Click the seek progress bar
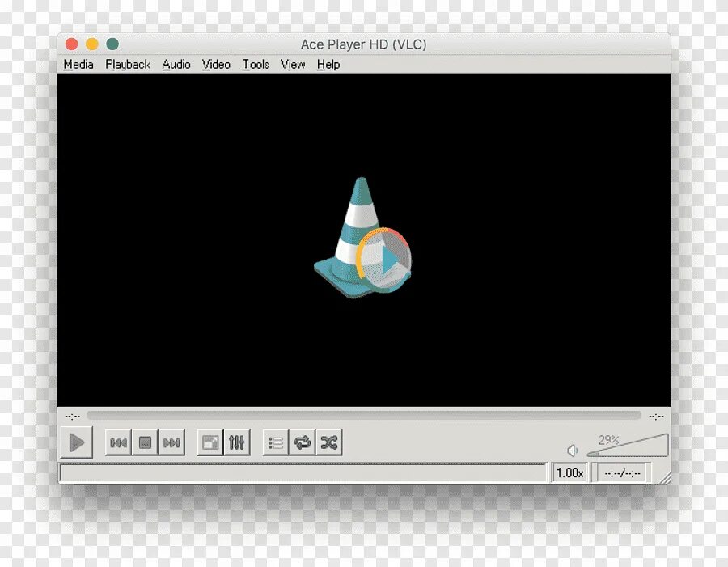This screenshot has height=567, width=728. 363,416
